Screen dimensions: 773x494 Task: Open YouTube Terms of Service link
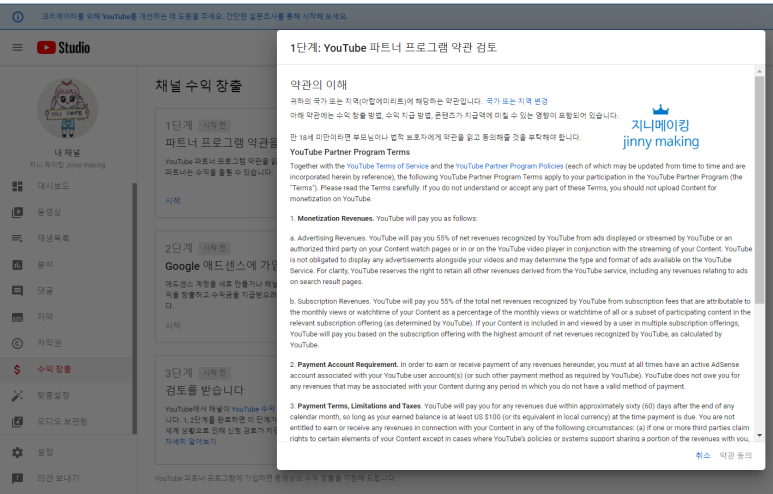coord(387,166)
